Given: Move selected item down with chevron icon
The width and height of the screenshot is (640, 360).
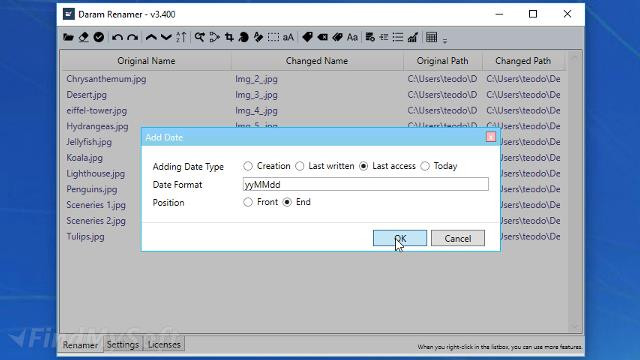Looking at the screenshot, I should (x=166, y=38).
